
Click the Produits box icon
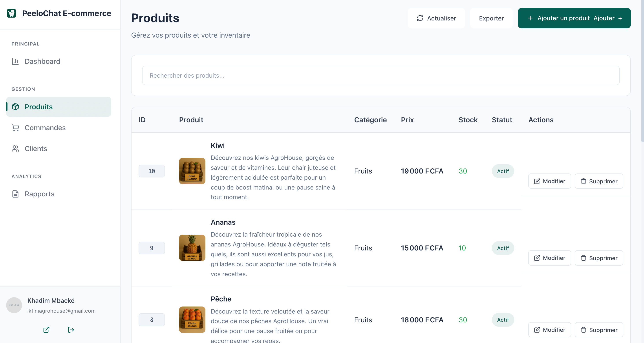pyautogui.click(x=15, y=107)
